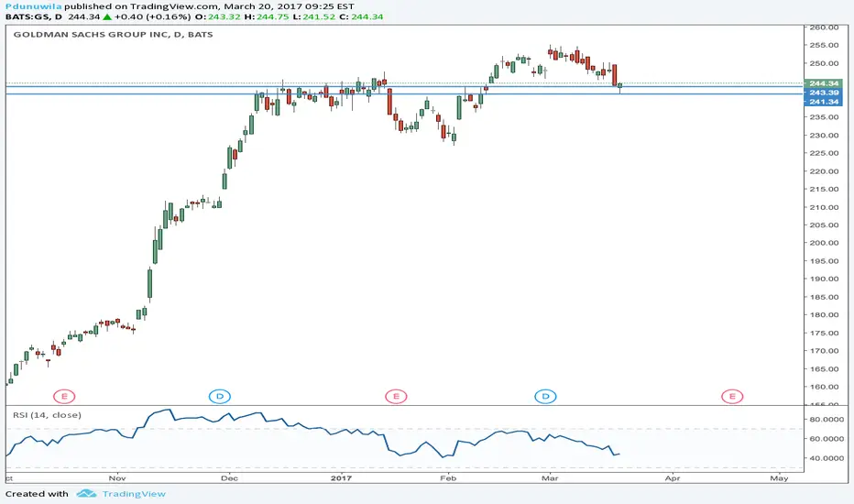Click the 230.00 price axis label

tap(824, 135)
